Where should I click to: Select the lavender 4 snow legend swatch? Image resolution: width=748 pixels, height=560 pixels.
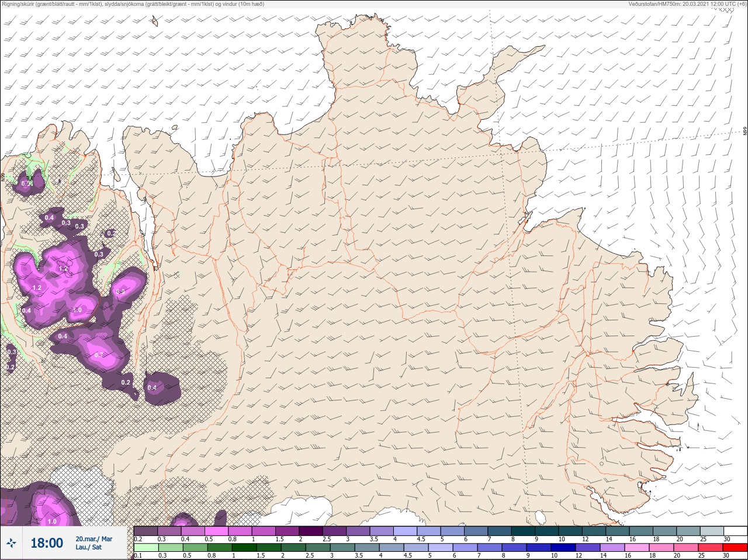coord(406,531)
